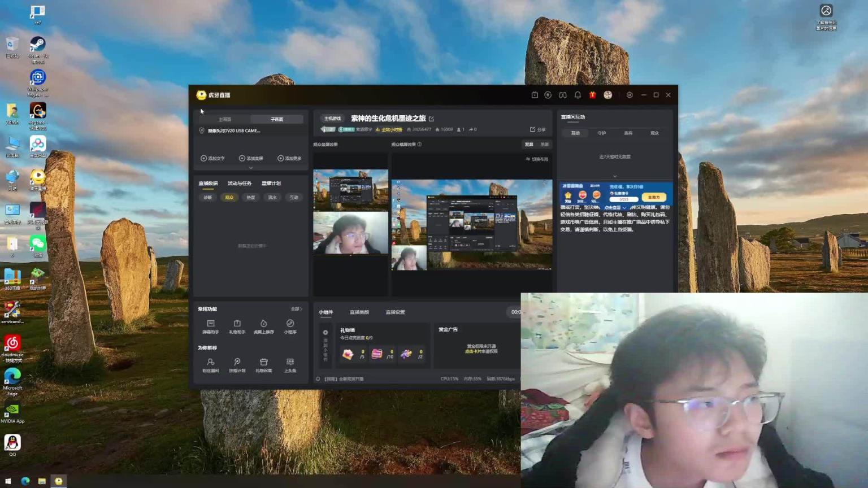Click the edit icon beside the stream title

(431, 119)
